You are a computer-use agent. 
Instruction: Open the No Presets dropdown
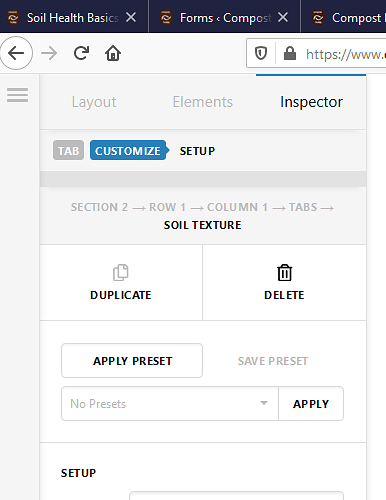[170, 404]
